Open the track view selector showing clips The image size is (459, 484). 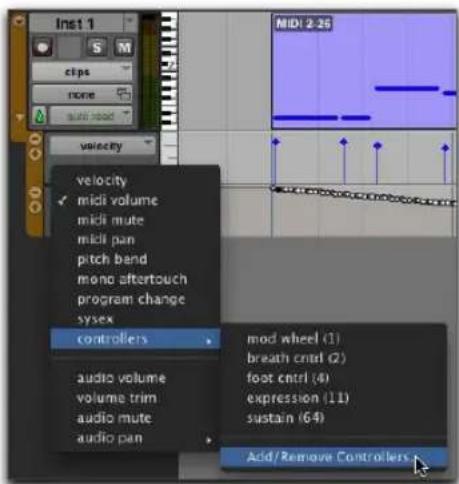point(82,72)
